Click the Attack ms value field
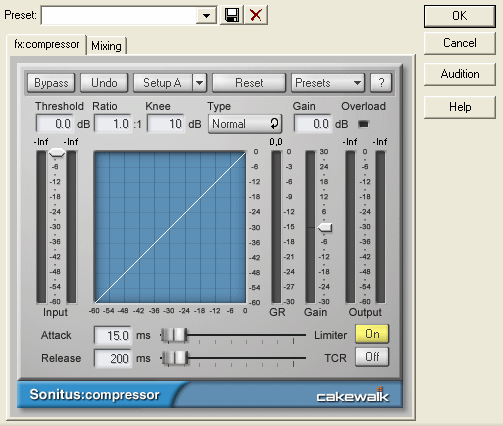503x426 pixels. click(x=113, y=335)
